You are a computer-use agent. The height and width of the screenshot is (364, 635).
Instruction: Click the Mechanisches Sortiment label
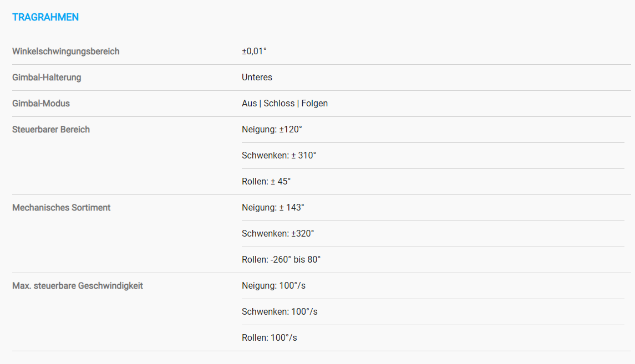click(61, 207)
